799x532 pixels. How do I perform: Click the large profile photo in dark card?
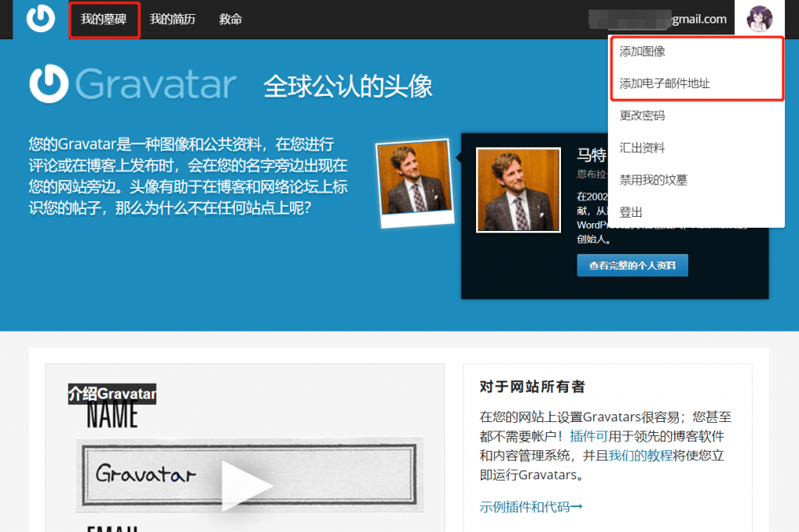point(518,190)
